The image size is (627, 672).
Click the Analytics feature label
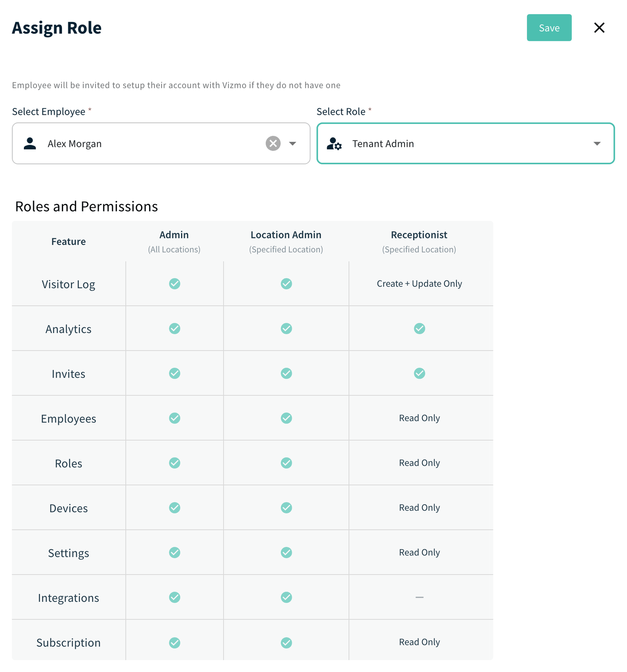point(69,329)
